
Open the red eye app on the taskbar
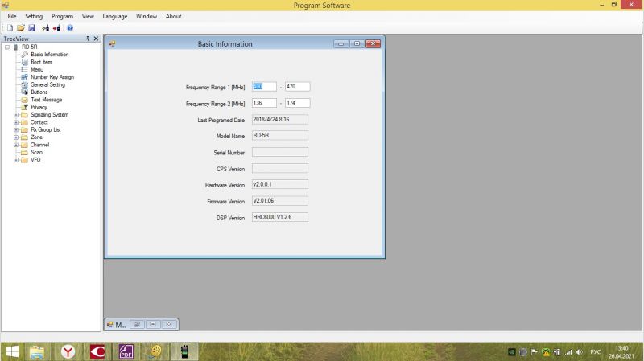click(97, 351)
